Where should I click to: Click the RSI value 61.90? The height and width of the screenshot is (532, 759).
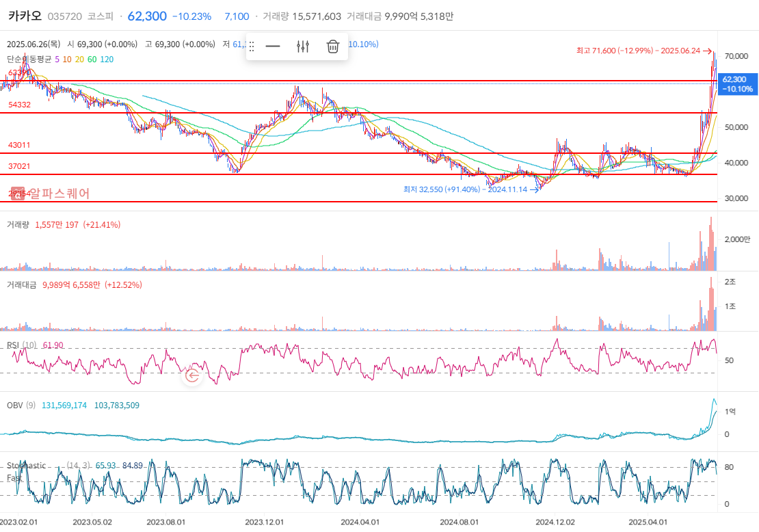[x=53, y=345]
